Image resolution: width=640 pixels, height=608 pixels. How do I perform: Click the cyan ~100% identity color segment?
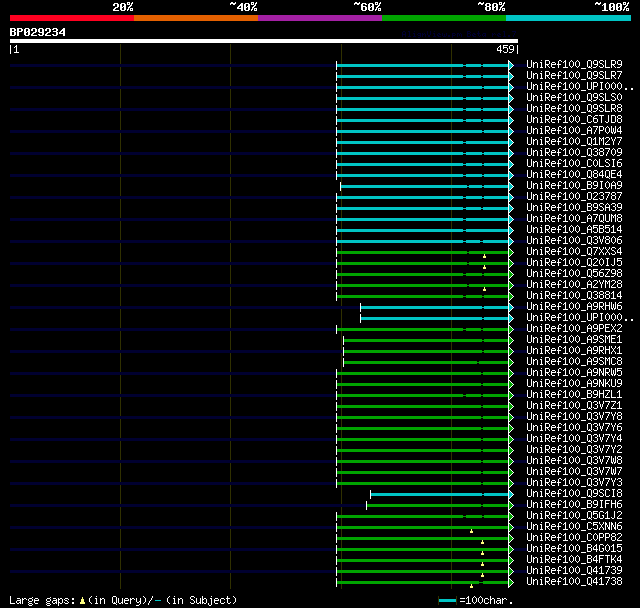click(568, 18)
